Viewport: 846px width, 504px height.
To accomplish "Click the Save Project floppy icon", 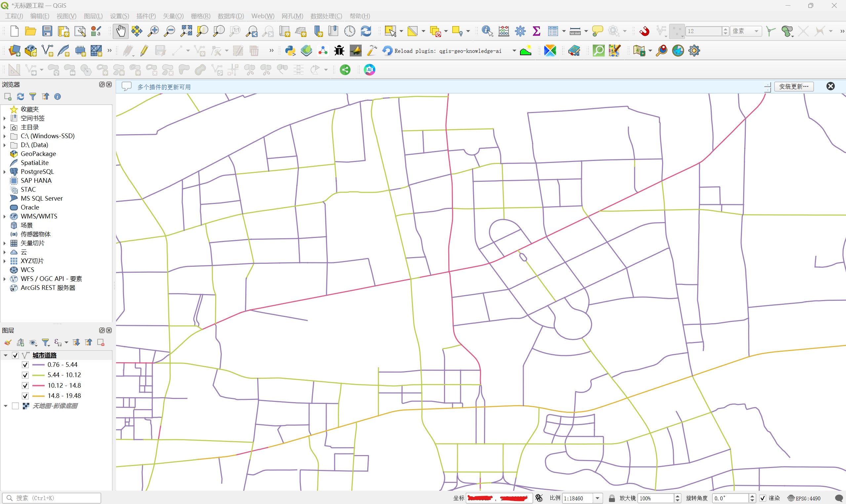I will tap(47, 31).
